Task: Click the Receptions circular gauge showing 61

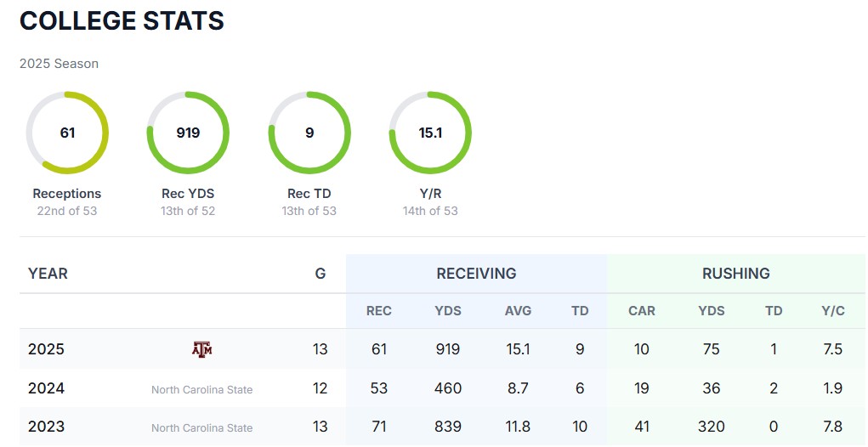Action: pyautogui.click(x=67, y=133)
